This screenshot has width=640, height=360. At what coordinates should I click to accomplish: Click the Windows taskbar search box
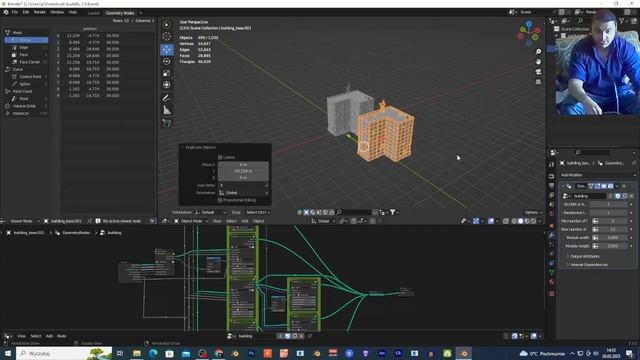tap(64, 353)
